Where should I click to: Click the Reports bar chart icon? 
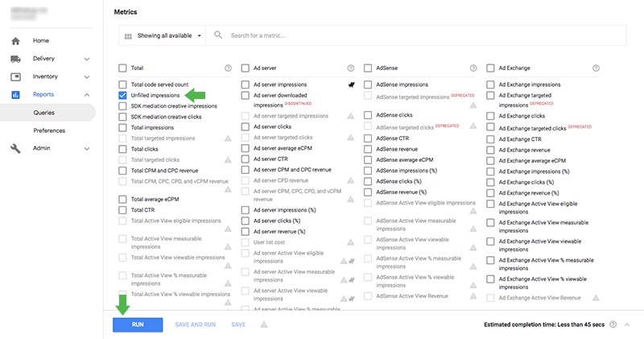(15, 95)
